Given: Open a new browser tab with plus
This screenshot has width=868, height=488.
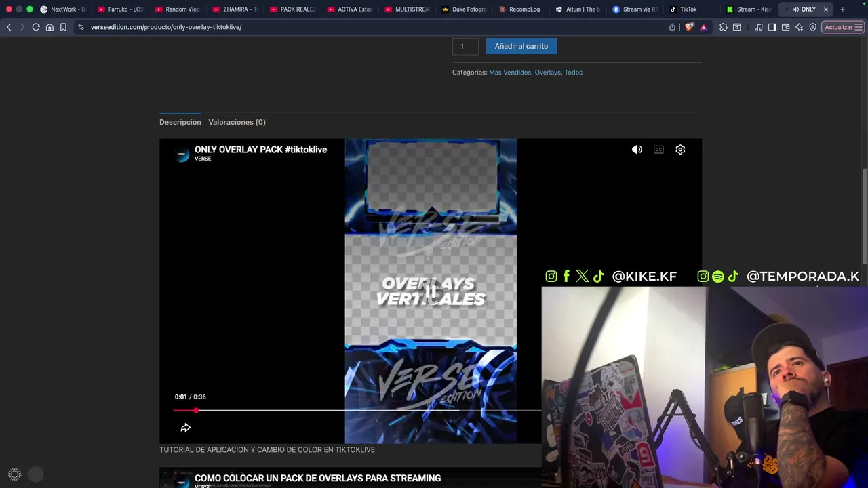Looking at the screenshot, I should point(842,9).
